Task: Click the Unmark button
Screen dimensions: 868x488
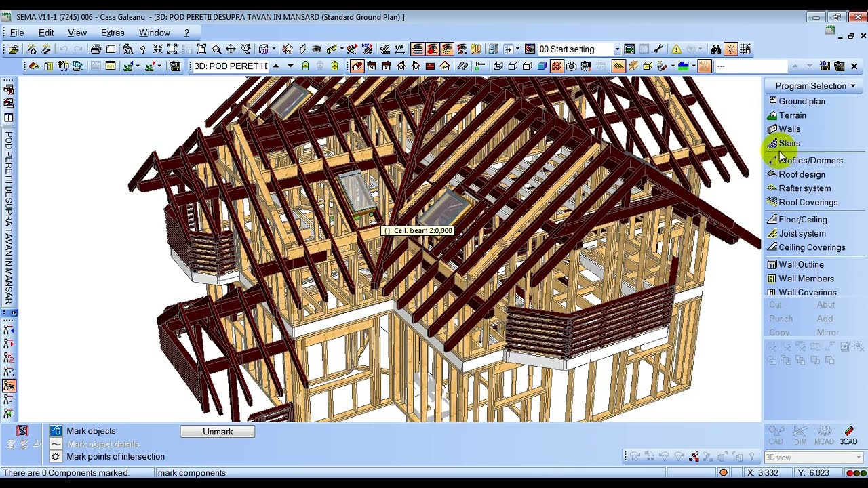Action: click(218, 432)
